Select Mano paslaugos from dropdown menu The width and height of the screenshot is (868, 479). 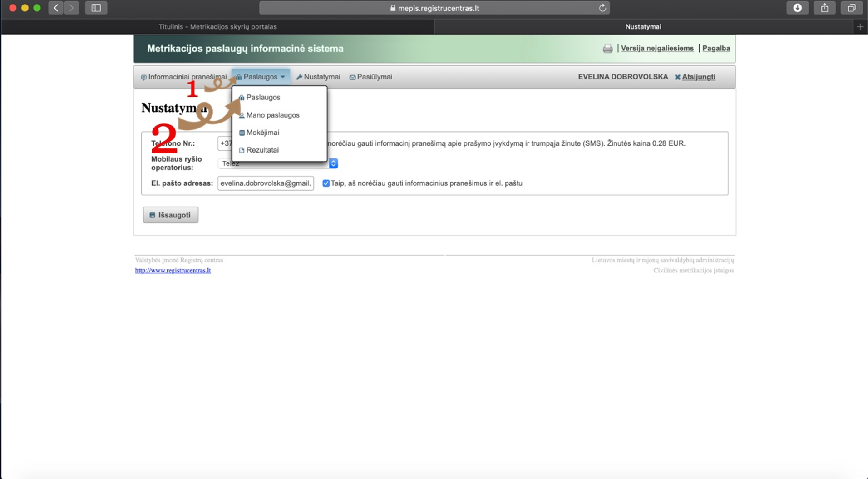[273, 115]
